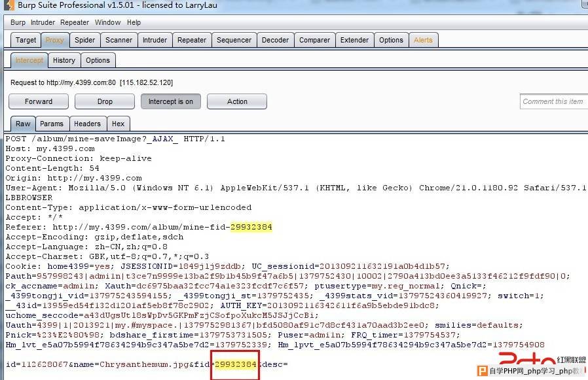Click the Uauth cookie line
This screenshot has height=380, width=588.
point(264,325)
